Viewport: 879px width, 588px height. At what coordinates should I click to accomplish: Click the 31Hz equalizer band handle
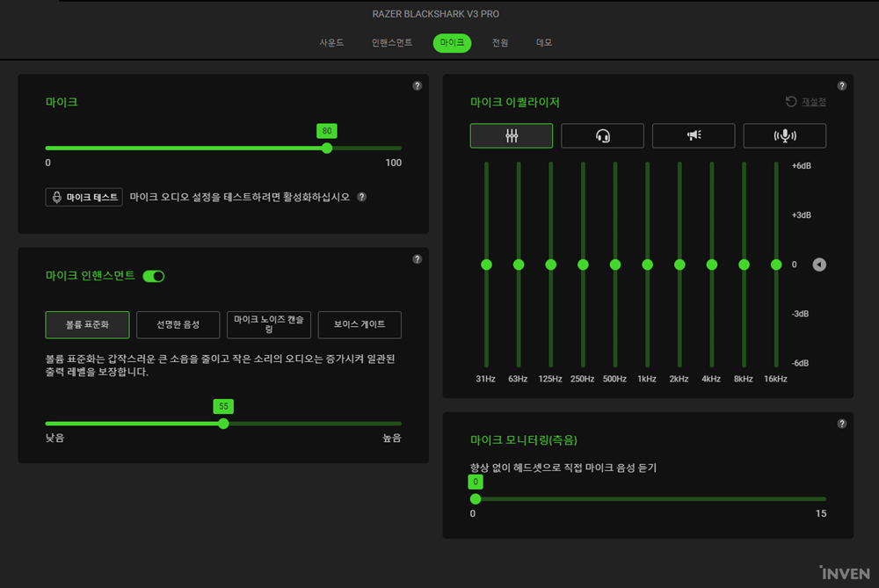click(x=487, y=265)
